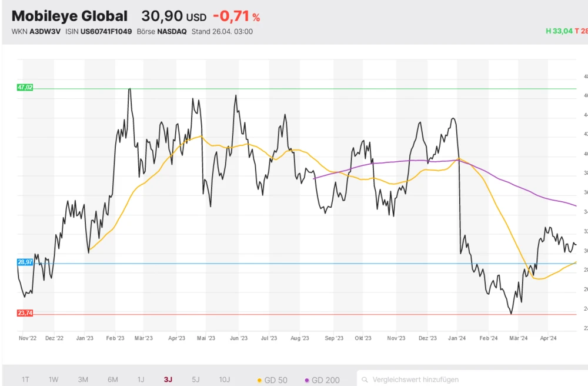
Task: Click the Mobileye Global title
Action: point(69,16)
